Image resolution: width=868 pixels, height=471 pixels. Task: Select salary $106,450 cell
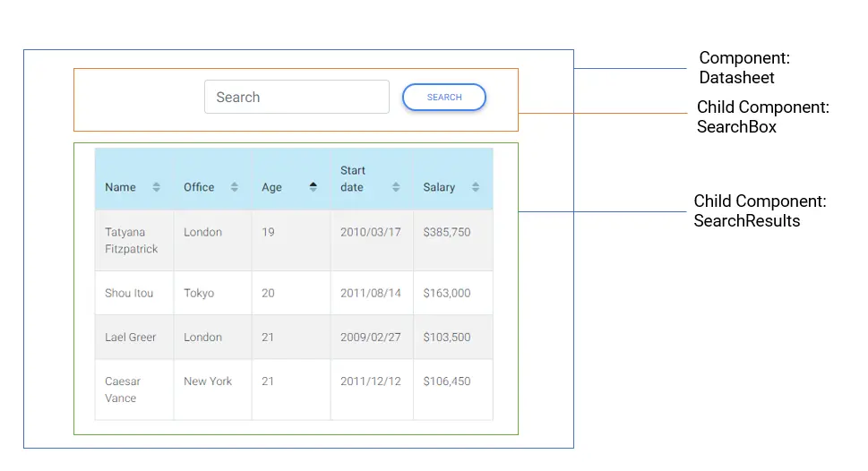453,390
